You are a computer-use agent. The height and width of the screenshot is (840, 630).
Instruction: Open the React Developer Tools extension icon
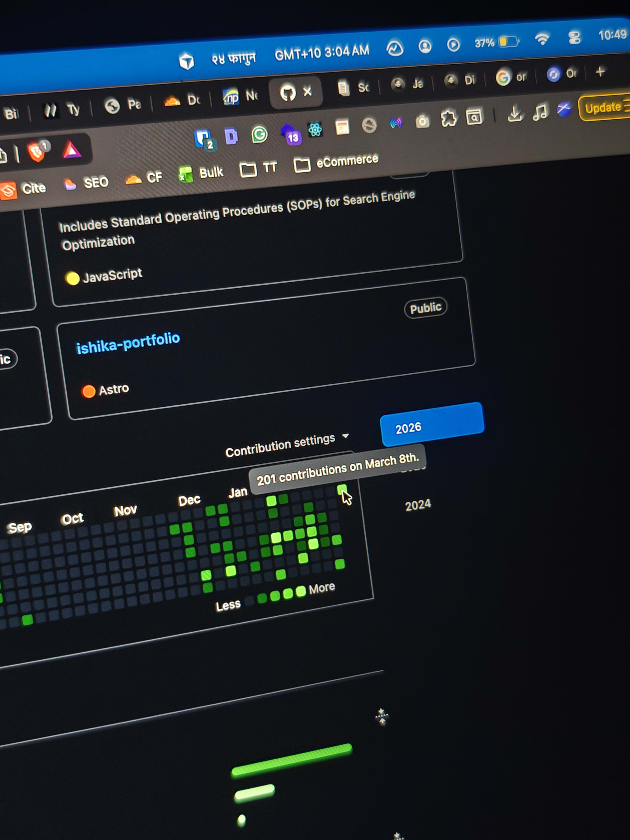coord(315,130)
